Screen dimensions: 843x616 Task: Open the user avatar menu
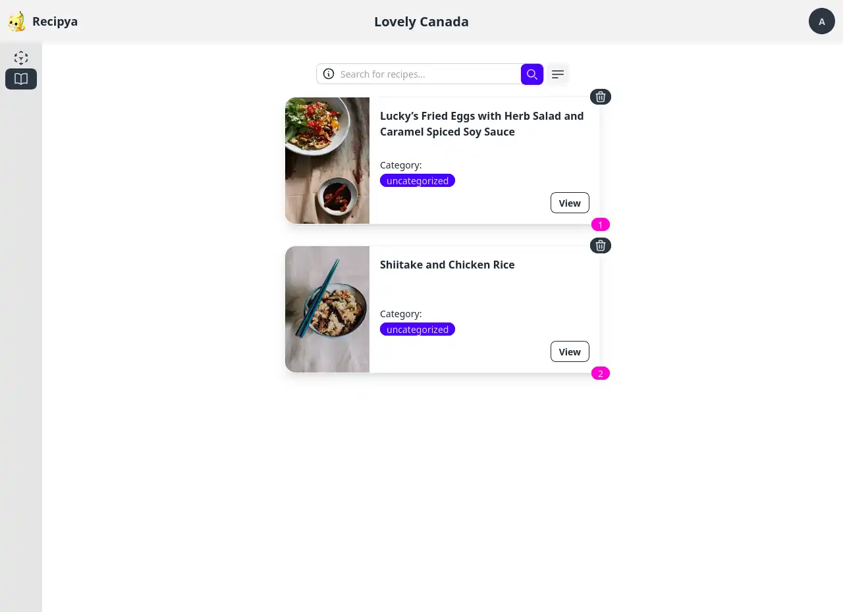pos(822,21)
